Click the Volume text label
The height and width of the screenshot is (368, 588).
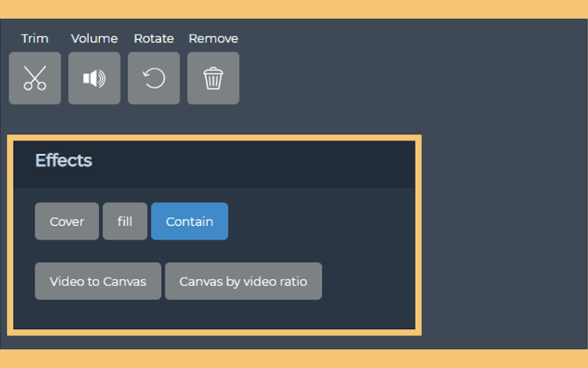(x=94, y=38)
